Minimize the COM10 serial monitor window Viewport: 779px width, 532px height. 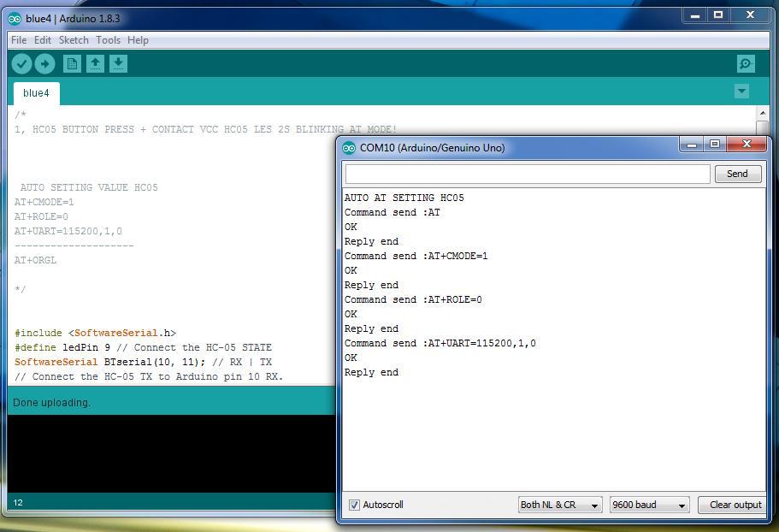692,144
